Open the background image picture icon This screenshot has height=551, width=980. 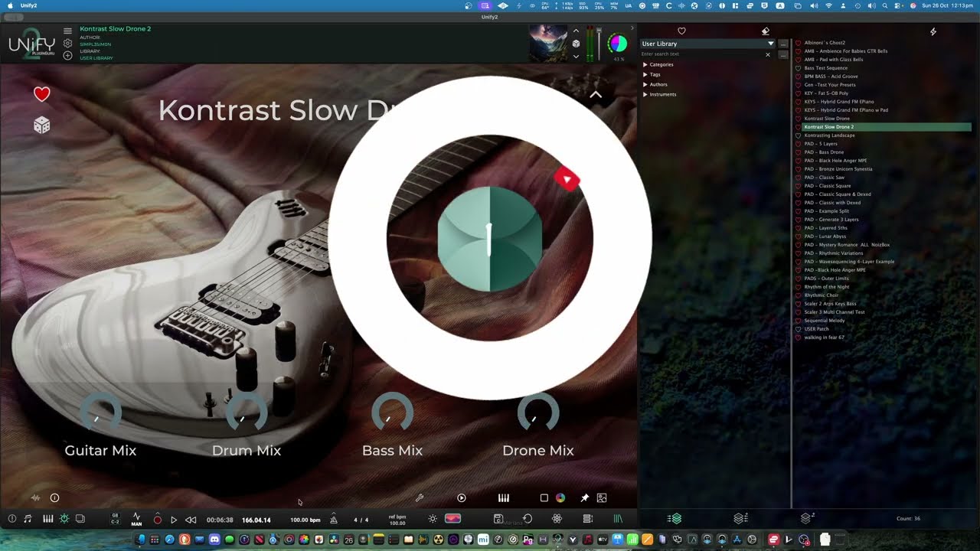pos(602,497)
